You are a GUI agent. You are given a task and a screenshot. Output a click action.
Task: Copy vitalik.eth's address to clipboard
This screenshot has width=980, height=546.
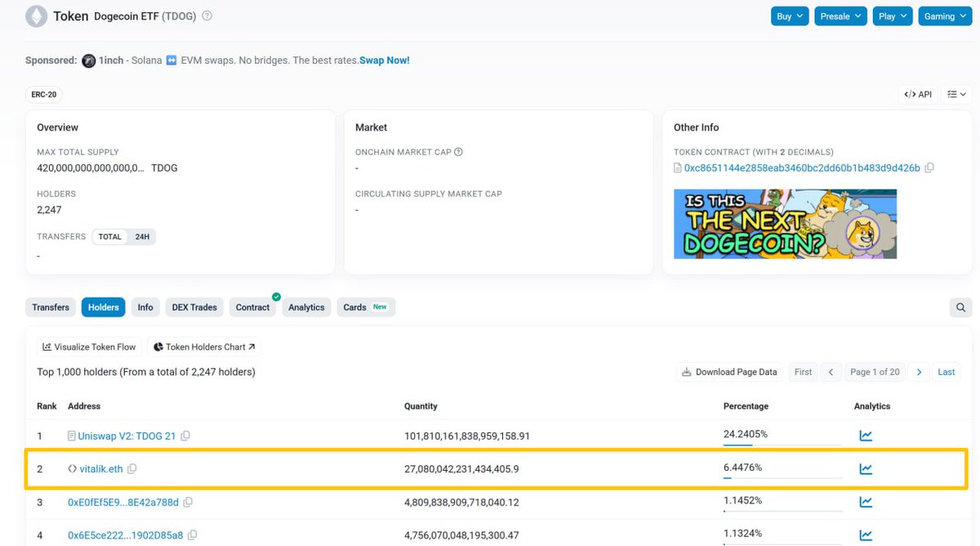pos(132,468)
